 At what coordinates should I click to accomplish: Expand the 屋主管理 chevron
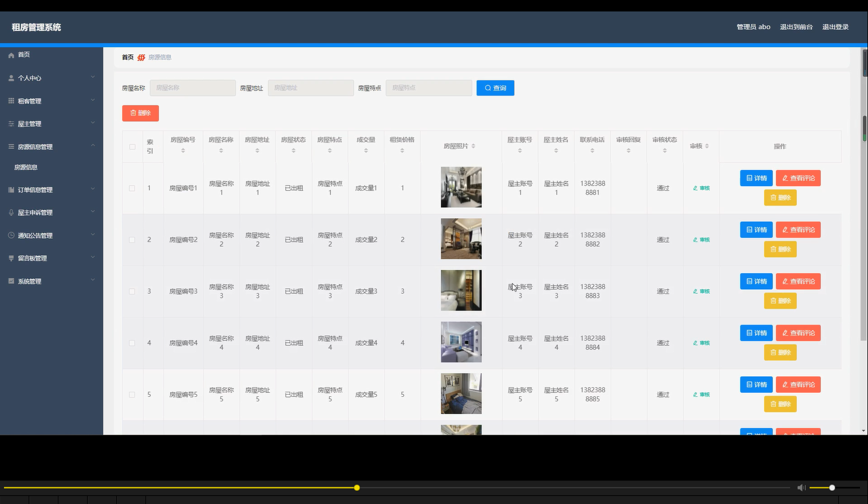[x=93, y=123]
